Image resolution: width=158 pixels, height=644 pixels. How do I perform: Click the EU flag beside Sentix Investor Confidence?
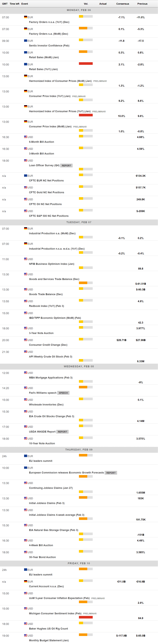click(x=26, y=41)
